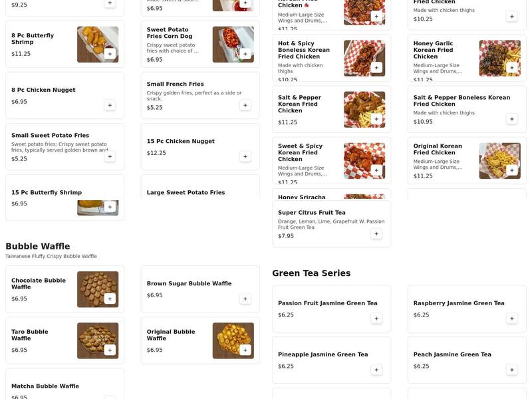Open Original Korean Fried Chicken item card

click(467, 161)
